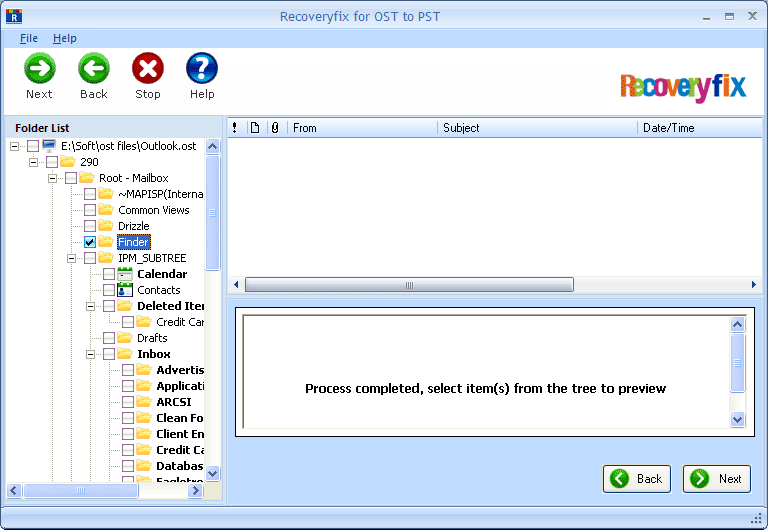Check the Common Views folder checkbox
This screenshot has height=530, width=768.
(90, 210)
